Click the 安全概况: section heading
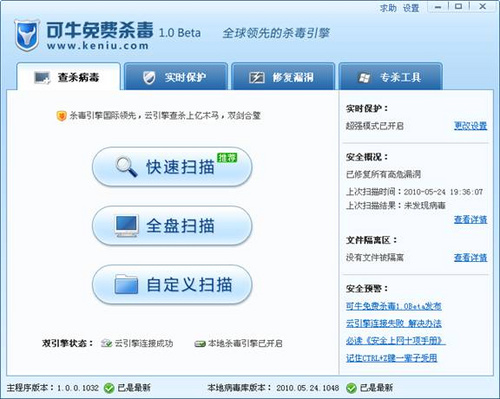 coord(367,157)
